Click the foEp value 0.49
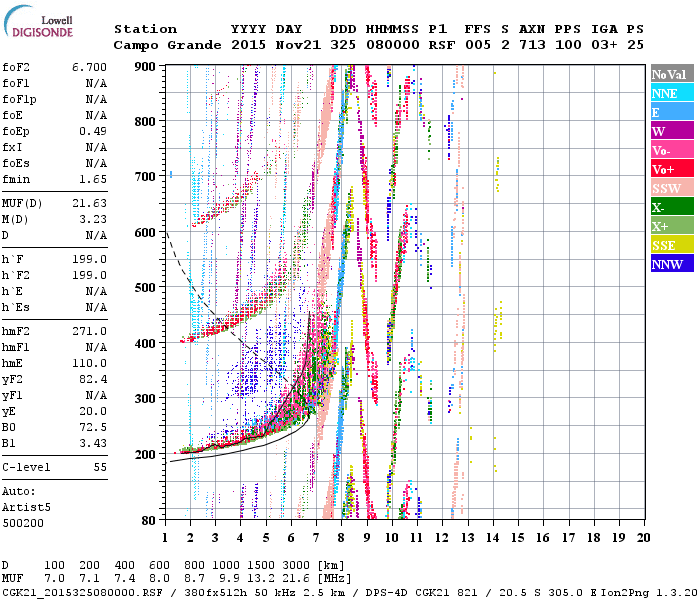Image resolution: width=700 pixels, height=600 pixels. coord(93,131)
